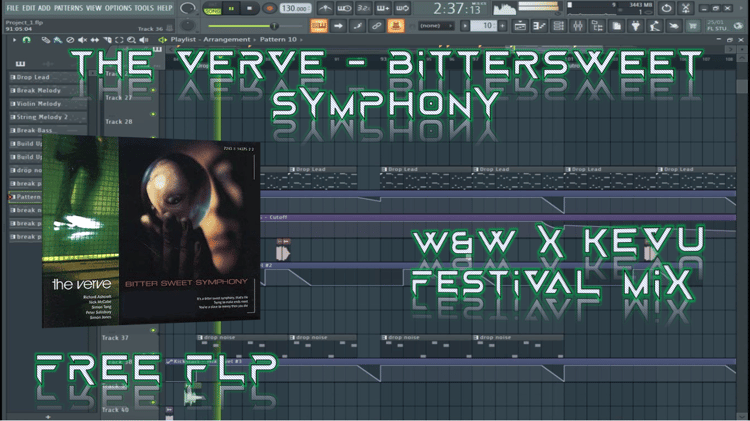Open the Piano roll view icon
Viewport: 750px width, 421px height.
tap(539, 26)
